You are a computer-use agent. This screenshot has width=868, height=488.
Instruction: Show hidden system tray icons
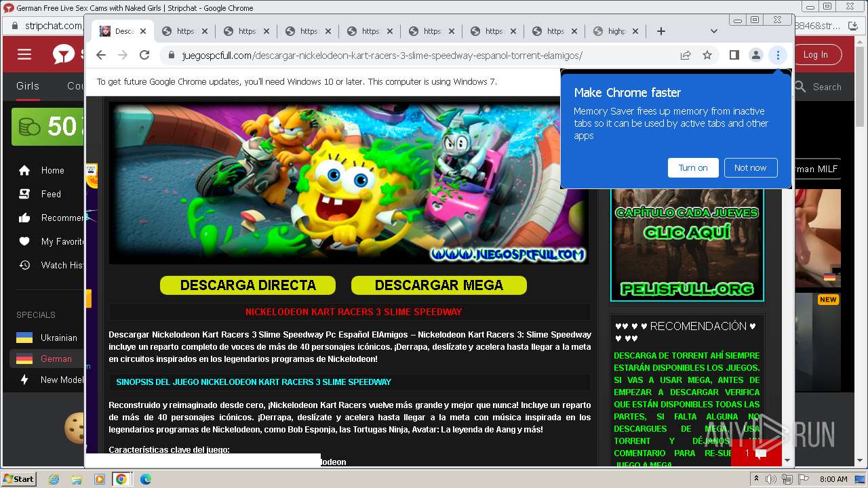coord(756,479)
